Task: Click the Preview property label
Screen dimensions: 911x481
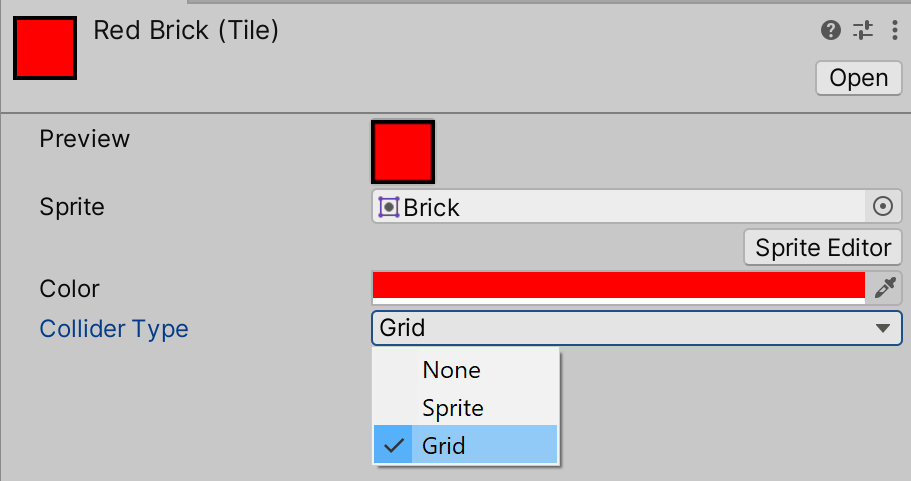Action: 85,138
